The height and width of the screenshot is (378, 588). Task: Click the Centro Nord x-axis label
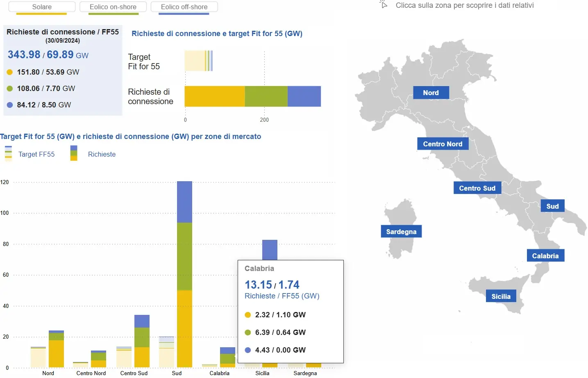click(91, 373)
